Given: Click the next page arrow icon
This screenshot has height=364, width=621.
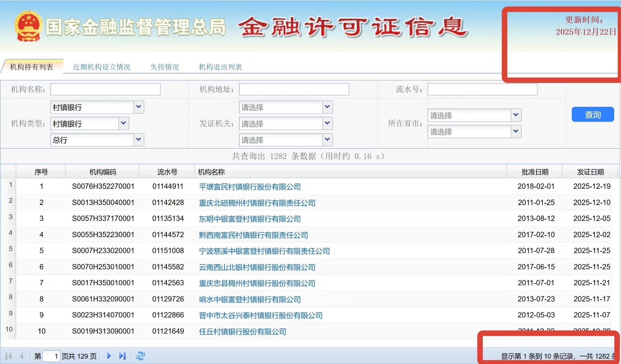Looking at the screenshot, I should coord(109,356).
